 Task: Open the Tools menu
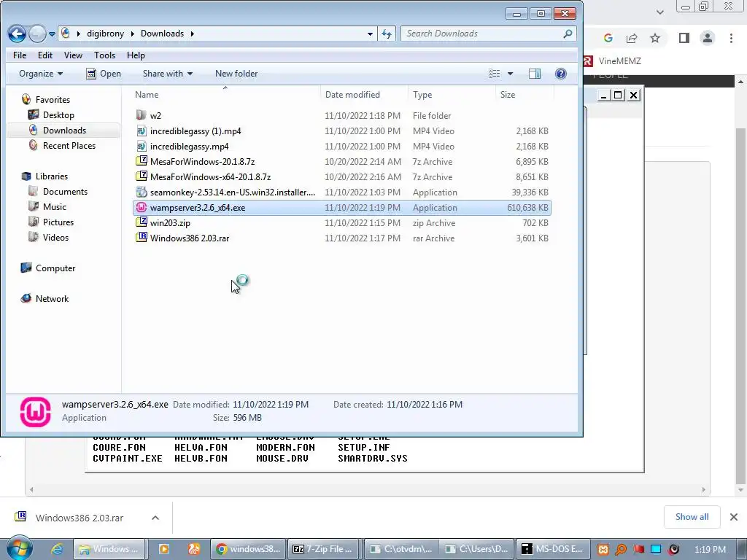(x=104, y=55)
